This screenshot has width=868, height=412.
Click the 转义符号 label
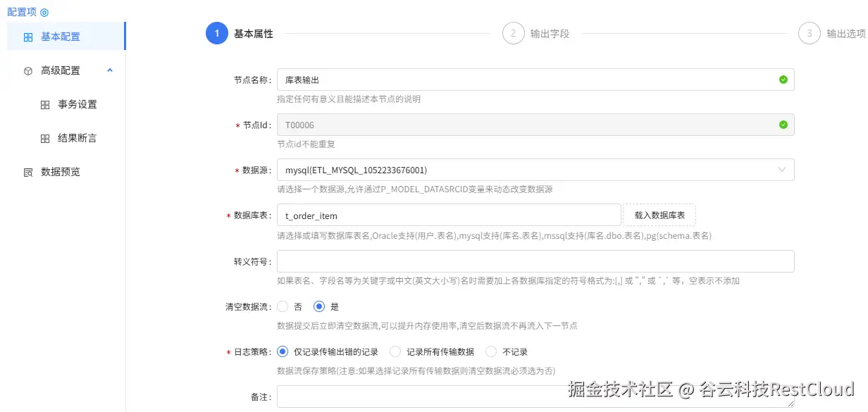pos(253,261)
